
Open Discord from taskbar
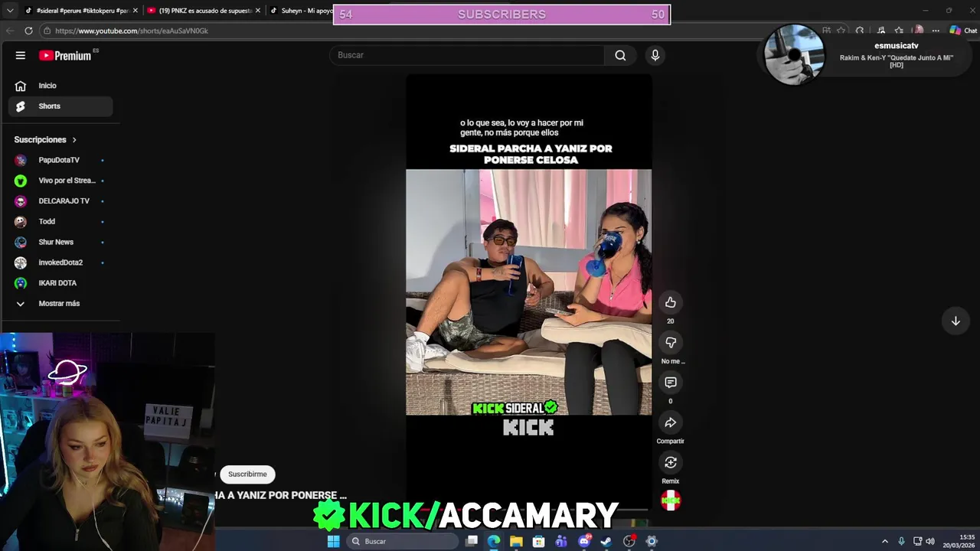point(584,541)
